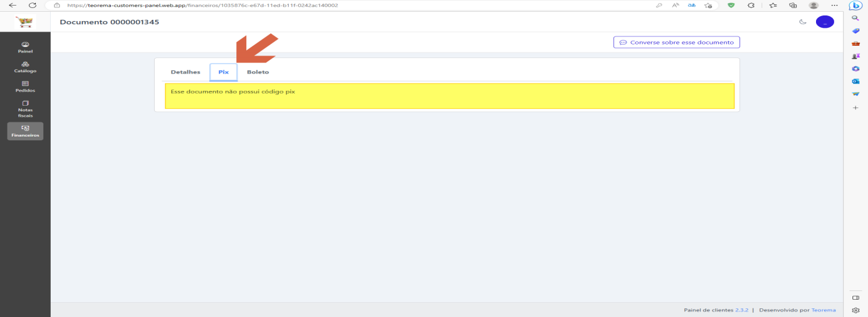
Task: Open Edge sidebar settings gear
Action: coord(856,310)
